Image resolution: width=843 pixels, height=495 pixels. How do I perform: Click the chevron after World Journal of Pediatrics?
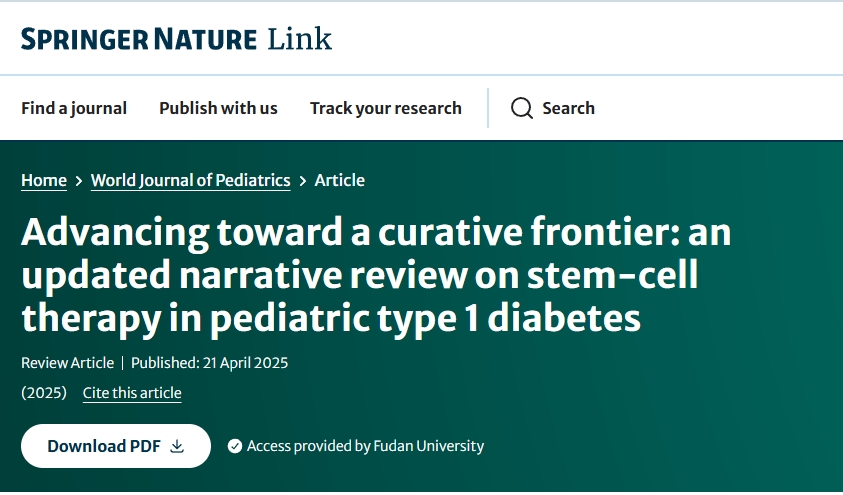(x=303, y=181)
